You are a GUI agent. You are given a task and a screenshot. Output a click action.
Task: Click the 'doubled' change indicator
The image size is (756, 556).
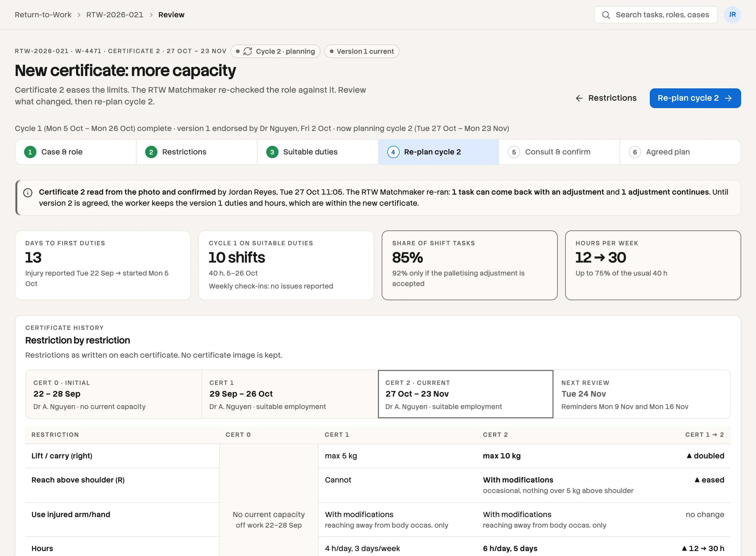pos(705,456)
